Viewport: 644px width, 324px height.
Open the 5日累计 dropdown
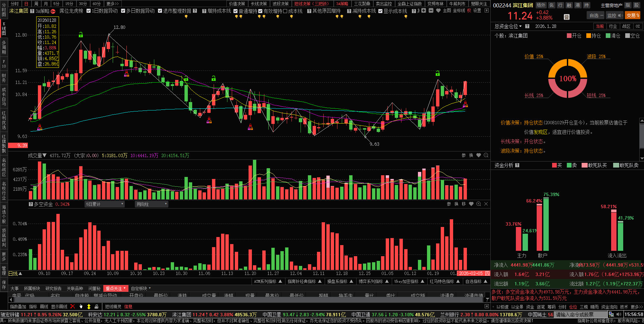[105, 204]
